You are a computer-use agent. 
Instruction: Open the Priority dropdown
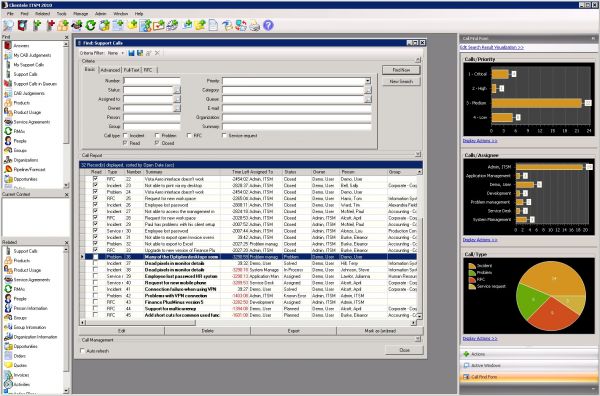(x=368, y=81)
